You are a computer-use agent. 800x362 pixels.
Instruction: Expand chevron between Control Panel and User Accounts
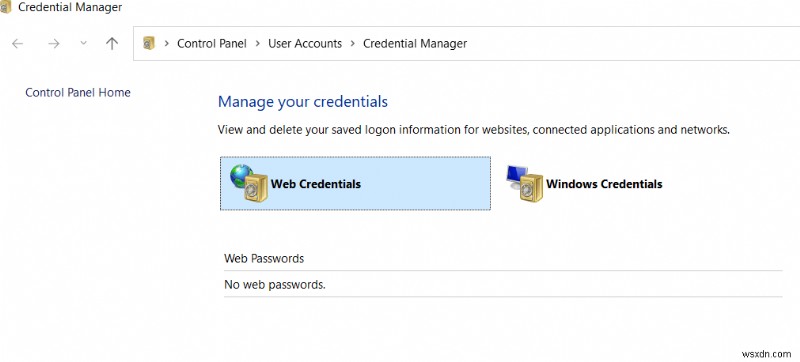(x=258, y=44)
